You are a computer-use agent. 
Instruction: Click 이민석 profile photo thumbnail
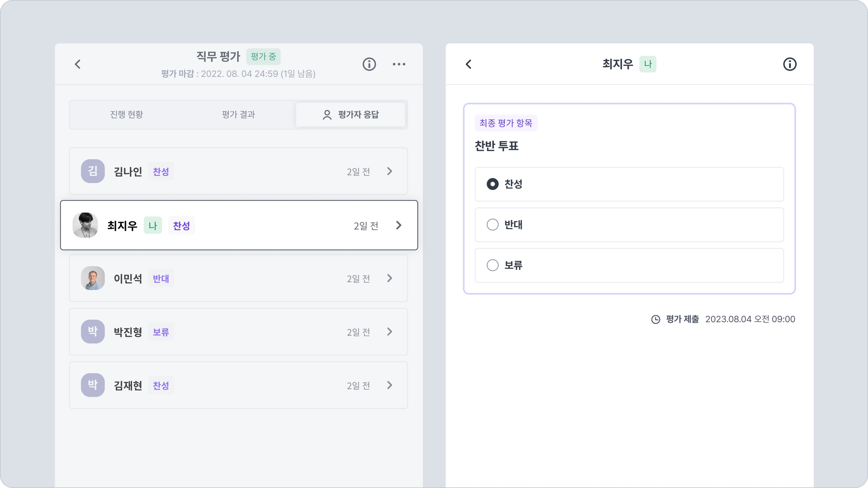point(93,278)
